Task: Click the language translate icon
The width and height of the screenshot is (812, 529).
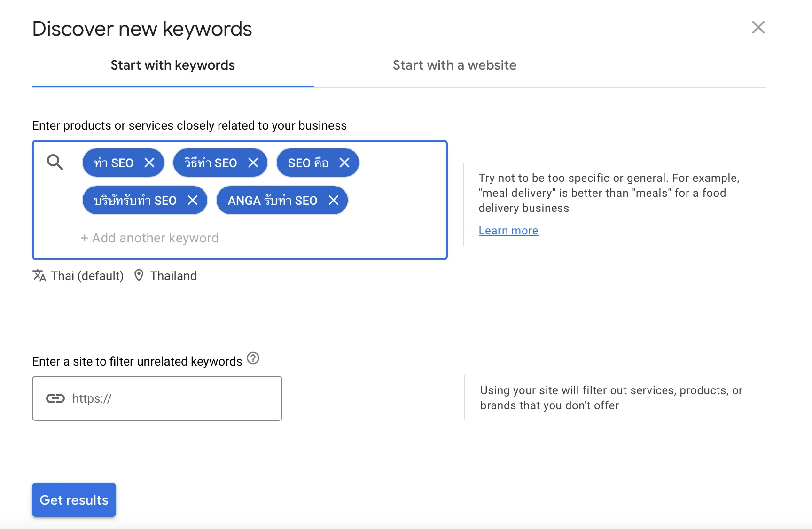Action: tap(39, 276)
